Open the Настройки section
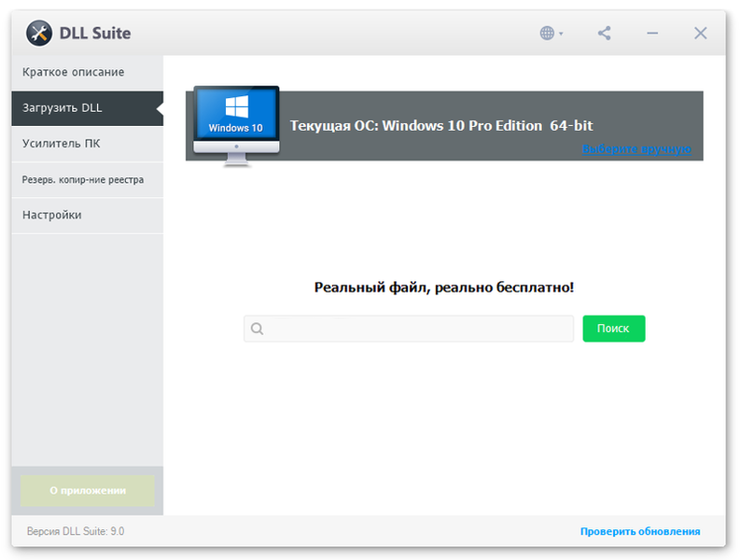 (x=88, y=216)
